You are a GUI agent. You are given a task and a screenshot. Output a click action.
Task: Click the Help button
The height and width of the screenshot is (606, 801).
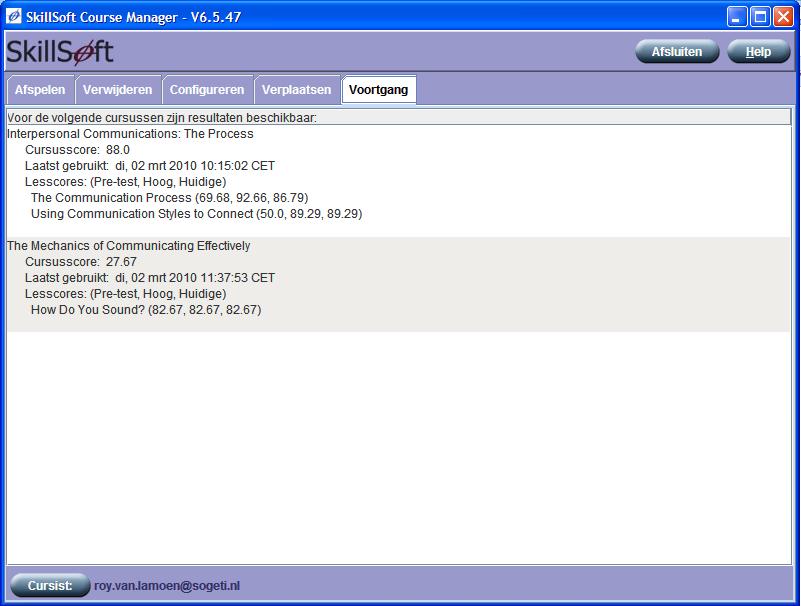tap(758, 52)
